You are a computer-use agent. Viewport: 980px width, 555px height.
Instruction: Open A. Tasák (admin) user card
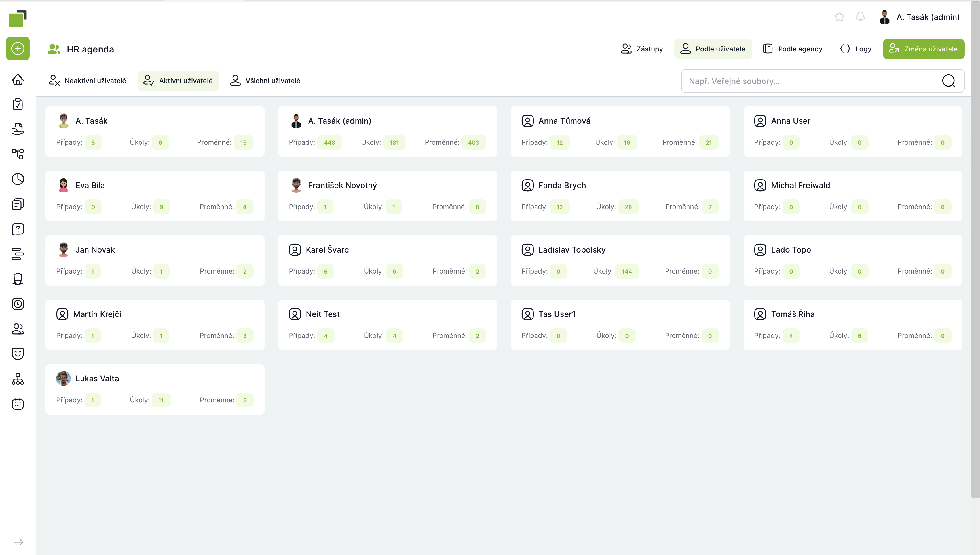point(387,131)
